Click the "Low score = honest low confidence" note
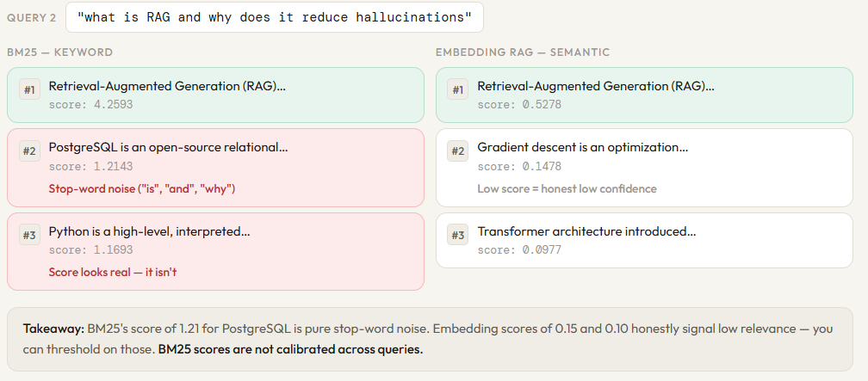This screenshot has height=381, width=868. (567, 188)
